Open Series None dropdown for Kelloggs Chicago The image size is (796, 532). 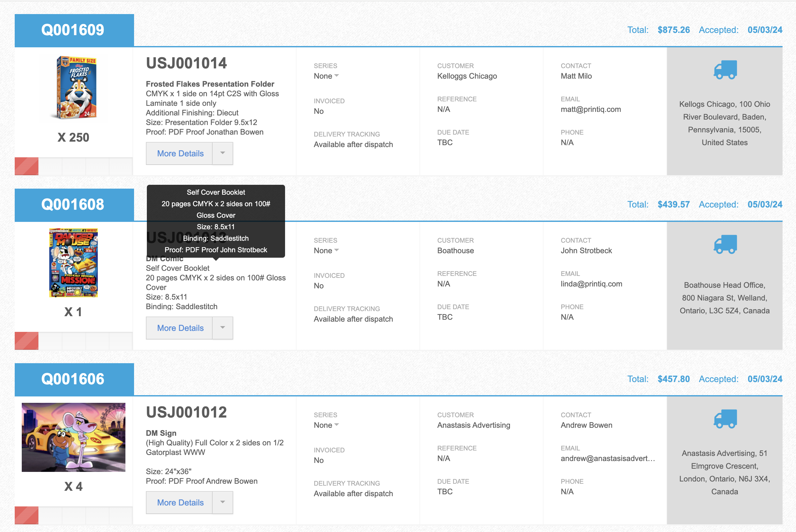(326, 76)
